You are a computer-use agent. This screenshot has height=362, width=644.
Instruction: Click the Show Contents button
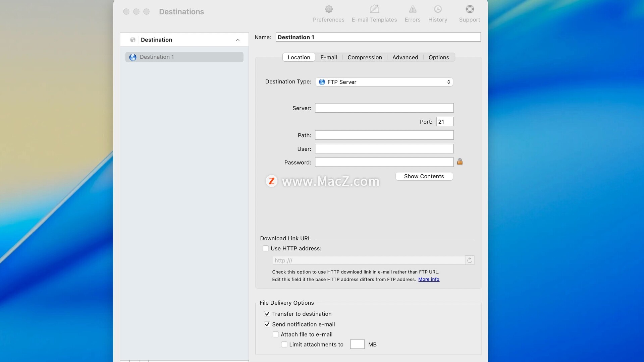pyautogui.click(x=424, y=176)
